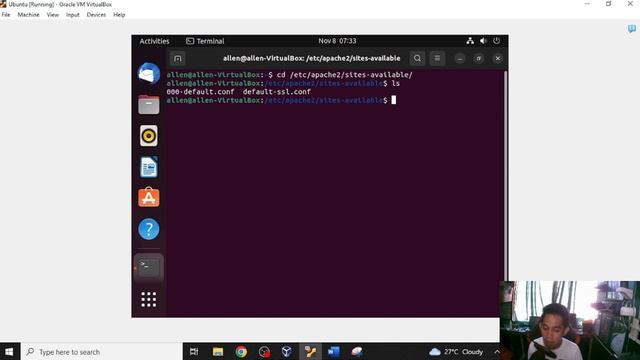Image resolution: width=640 pixels, height=360 pixels.
Task: Launch Thunderbird Mail from the dock
Action: pyautogui.click(x=149, y=73)
